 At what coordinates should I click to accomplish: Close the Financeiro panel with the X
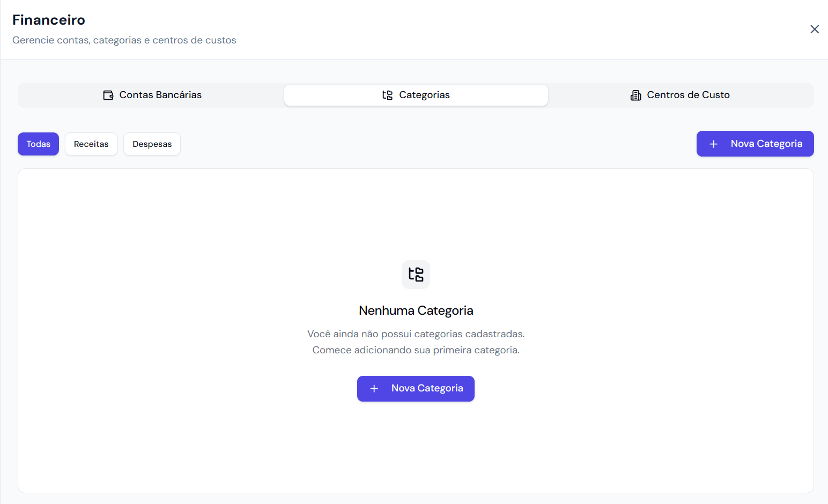click(x=815, y=29)
